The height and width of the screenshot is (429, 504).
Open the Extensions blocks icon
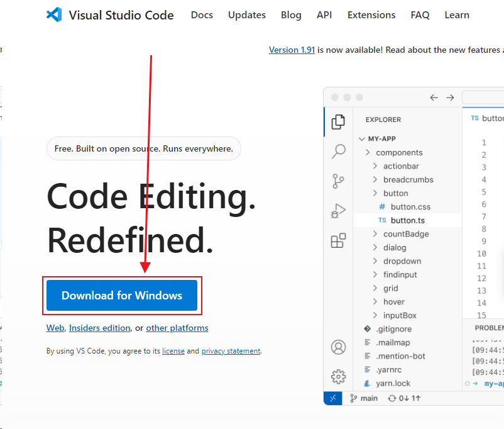coord(338,240)
